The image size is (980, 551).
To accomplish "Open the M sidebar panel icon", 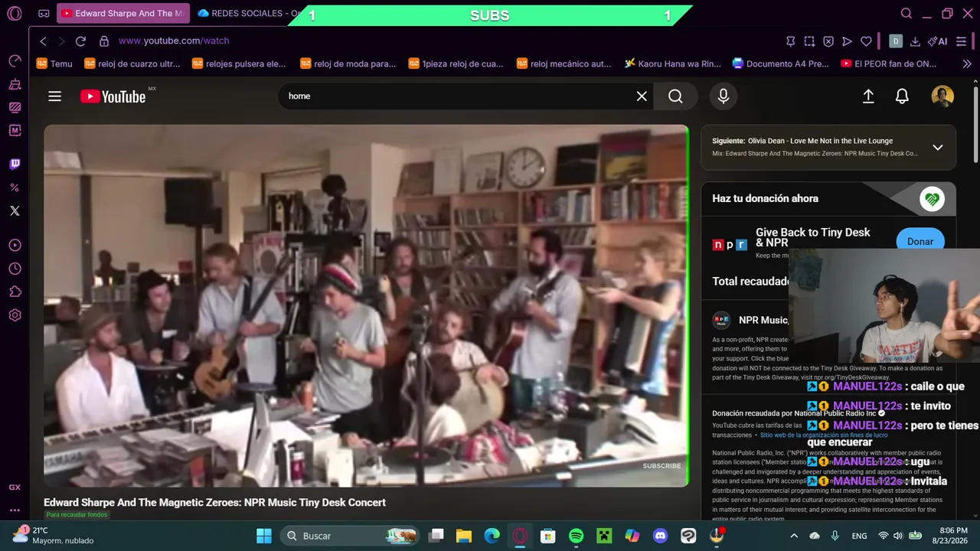I will coord(15,130).
